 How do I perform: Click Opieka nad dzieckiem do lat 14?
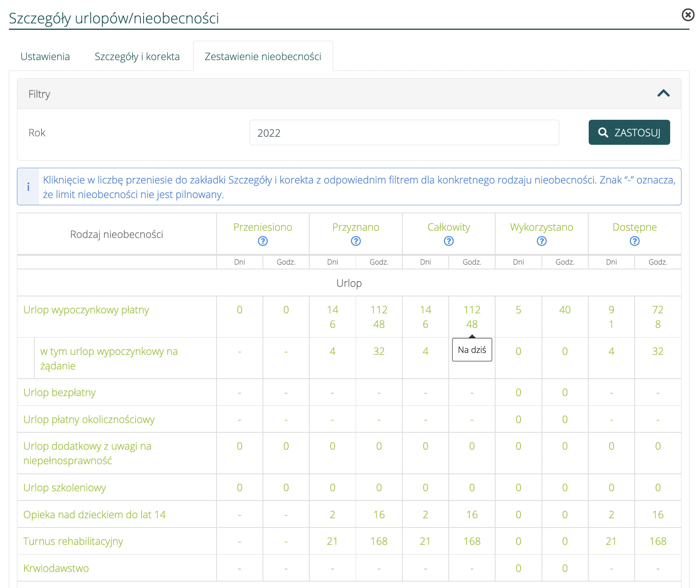click(x=94, y=515)
